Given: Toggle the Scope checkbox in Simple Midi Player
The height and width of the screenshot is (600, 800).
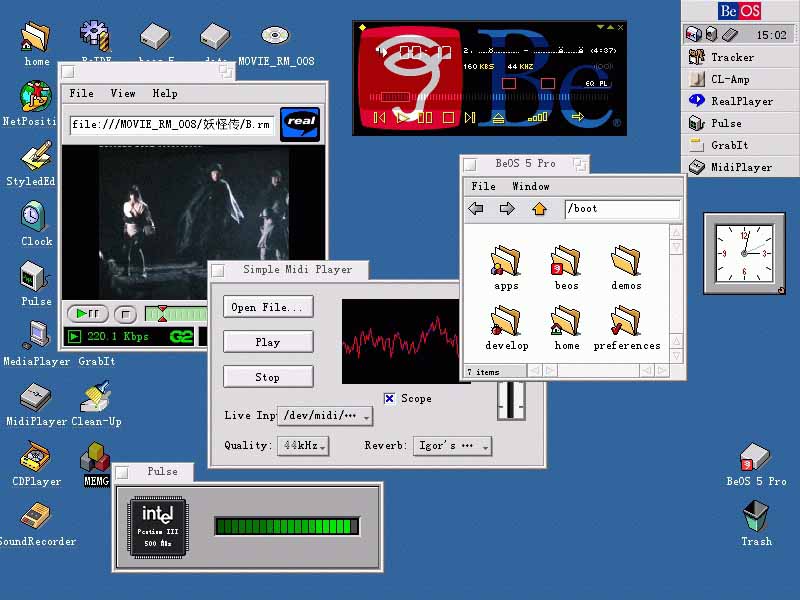Looking at the screenshot, I should (389, 398).
